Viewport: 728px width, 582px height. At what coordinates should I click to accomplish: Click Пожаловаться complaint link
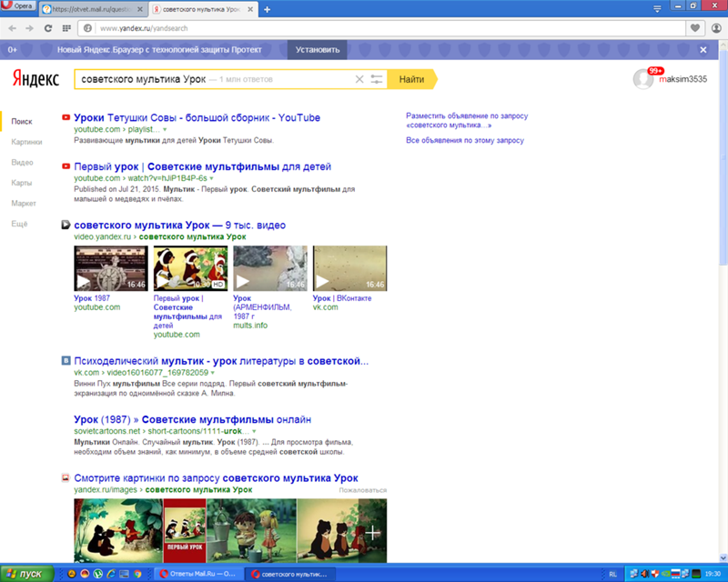362,490
